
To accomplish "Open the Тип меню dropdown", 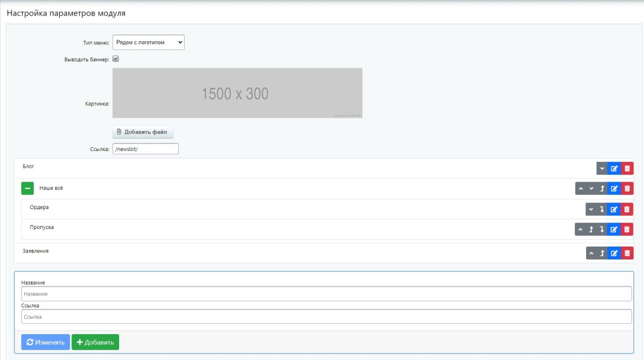I will point(148,42).
